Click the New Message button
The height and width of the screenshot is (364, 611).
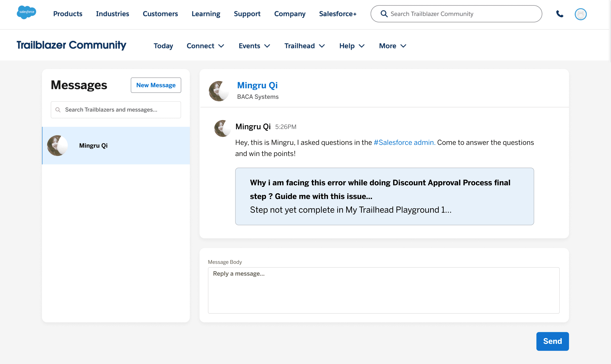pyautogui.click(x=156, y=85)
